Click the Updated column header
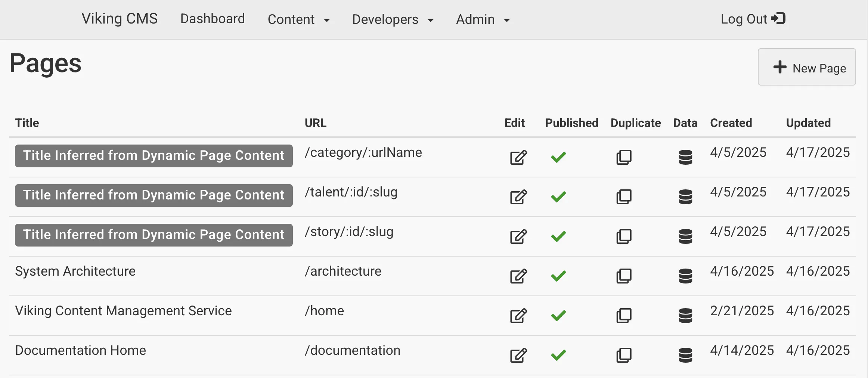Screen dimensions: 868x378 (x=808, y=123)
